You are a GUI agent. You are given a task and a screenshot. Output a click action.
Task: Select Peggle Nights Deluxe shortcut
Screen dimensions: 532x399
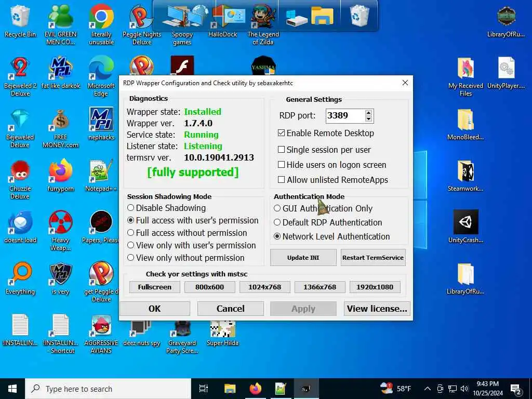pyautogui.click(x=142, y=24)
